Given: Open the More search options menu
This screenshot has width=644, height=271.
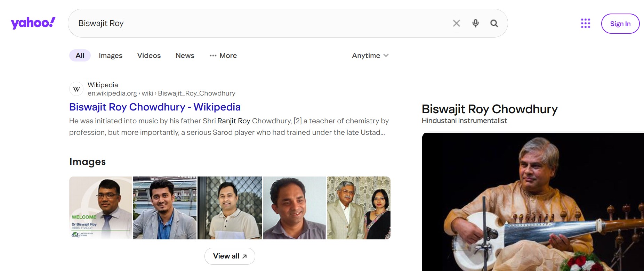Looking at the screenshot, I should [x=223, y=56].
